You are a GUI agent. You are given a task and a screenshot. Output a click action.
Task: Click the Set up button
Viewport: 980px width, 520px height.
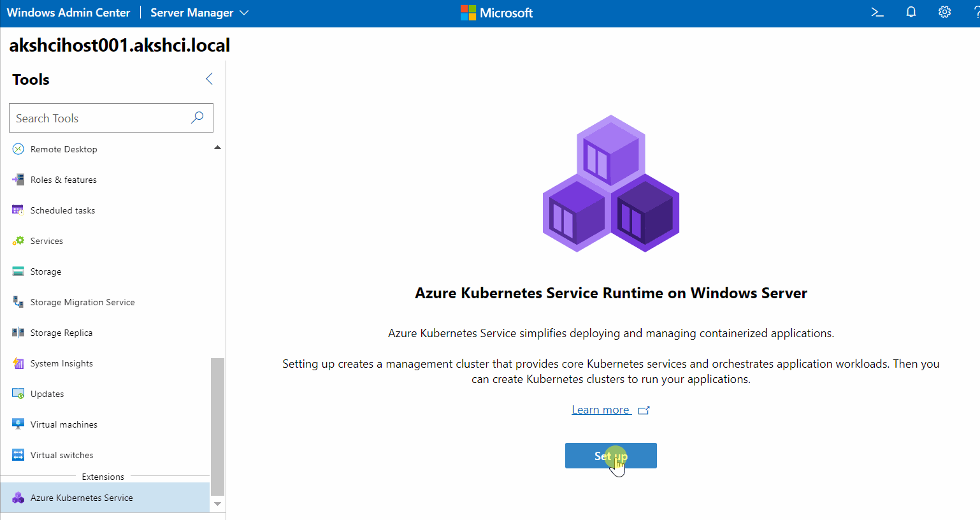click(x=610, y=455)
